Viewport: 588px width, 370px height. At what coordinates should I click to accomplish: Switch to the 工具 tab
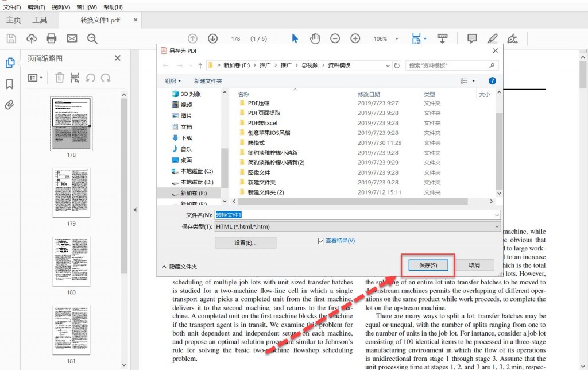40,20
